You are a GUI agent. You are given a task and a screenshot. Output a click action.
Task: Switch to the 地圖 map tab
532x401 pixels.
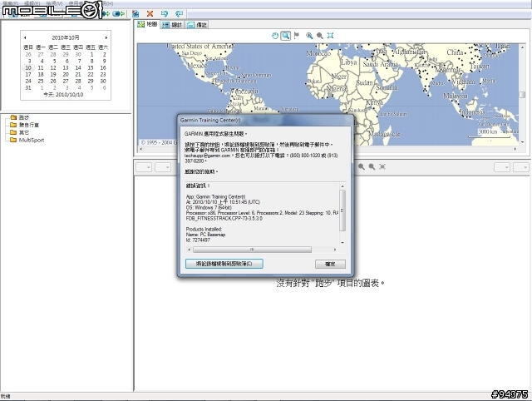point(147,25)
